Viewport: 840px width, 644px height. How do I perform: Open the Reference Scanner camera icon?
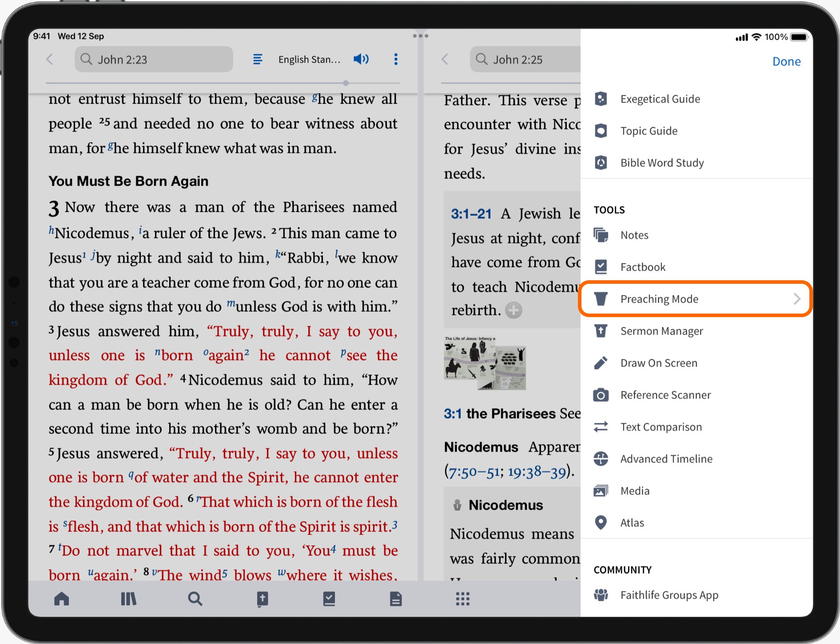(601, 395)
